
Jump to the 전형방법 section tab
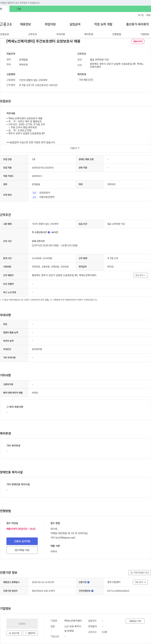click(x=117, y=34)
